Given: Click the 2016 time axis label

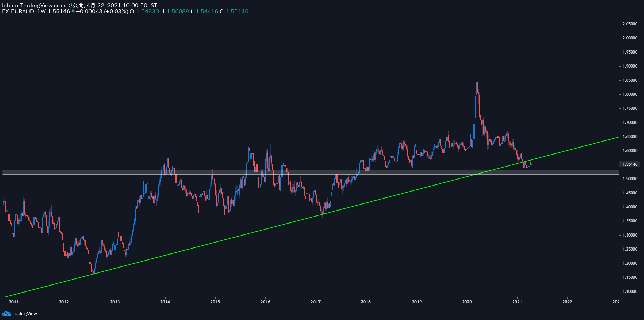Looking at the screenshot, I should tap(265, 302).
